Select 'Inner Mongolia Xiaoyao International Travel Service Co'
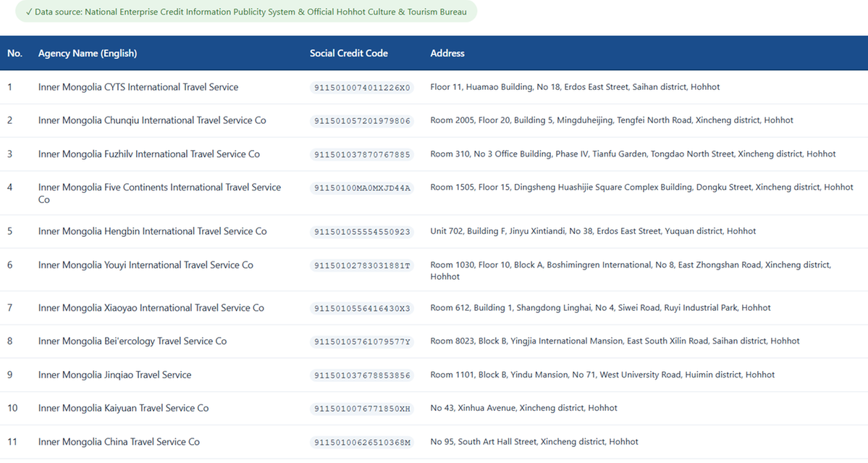 click(x=151, y=307)
